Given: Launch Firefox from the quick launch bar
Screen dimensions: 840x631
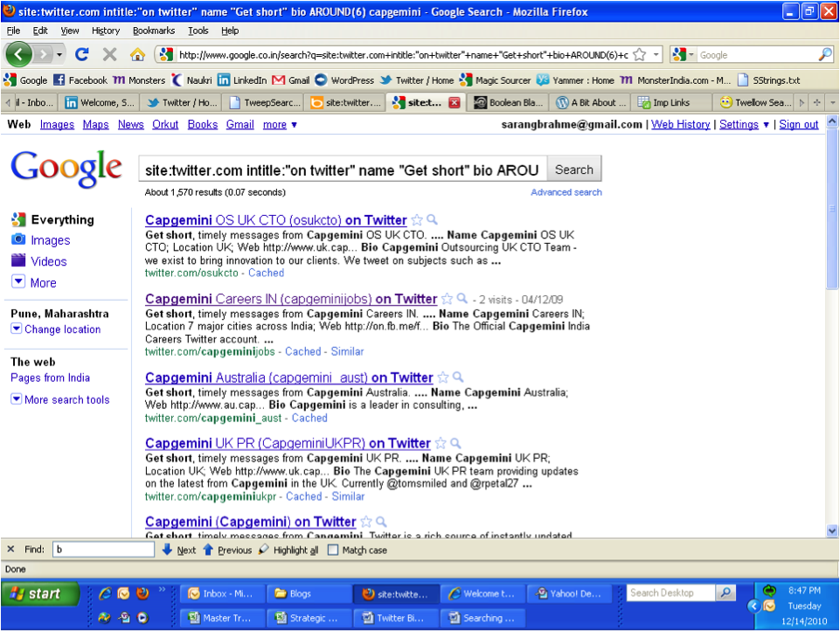Looking at the screenshot, I should (142, 593).
